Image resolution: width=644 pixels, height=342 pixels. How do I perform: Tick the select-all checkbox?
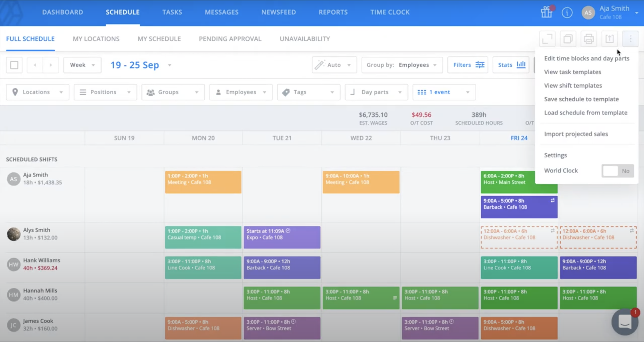pyautogui.click(x=14, y=65)
